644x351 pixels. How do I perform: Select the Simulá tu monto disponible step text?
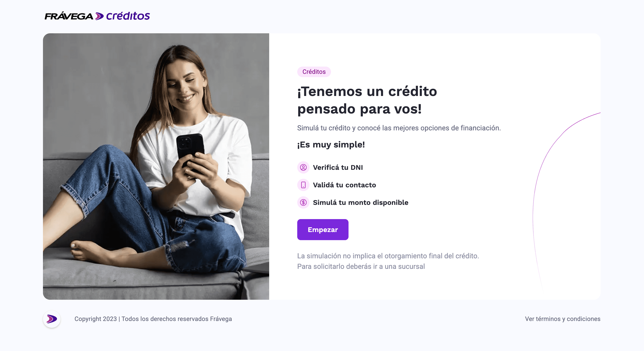click(x=361, y=202)
